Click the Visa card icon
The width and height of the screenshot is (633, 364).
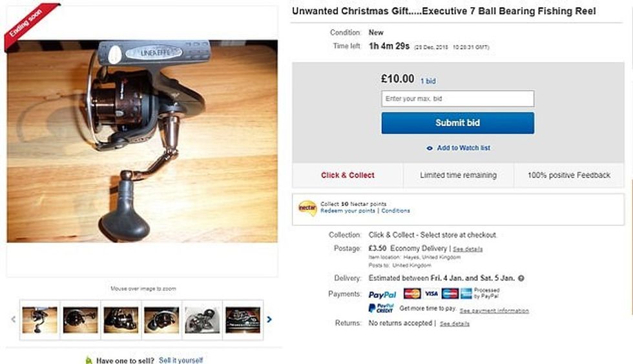pyautogui.click(x=431, y=294)
